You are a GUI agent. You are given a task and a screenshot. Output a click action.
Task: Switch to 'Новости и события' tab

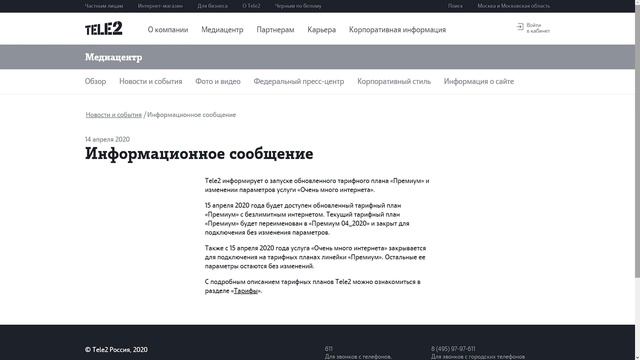point(151,81)
